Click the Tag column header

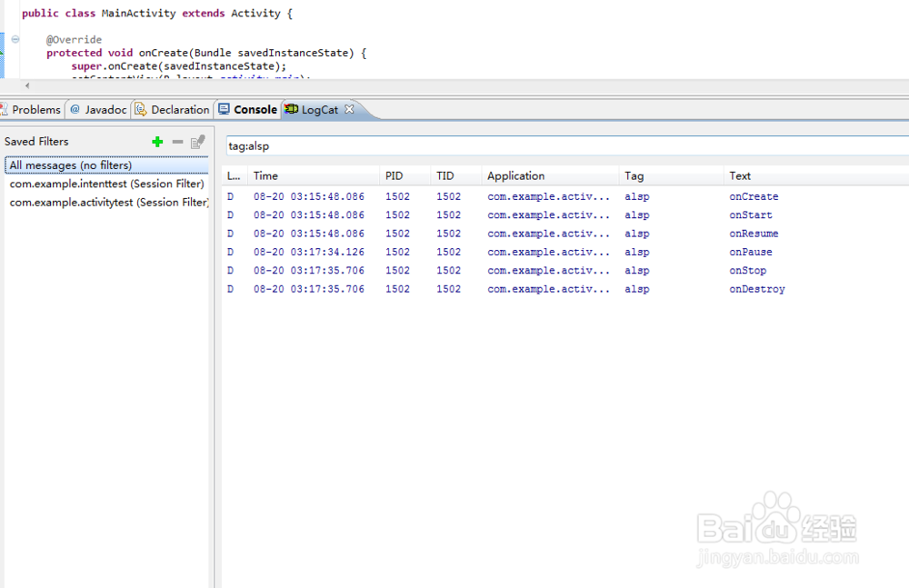pyautogui.click(x=672, y=175)
